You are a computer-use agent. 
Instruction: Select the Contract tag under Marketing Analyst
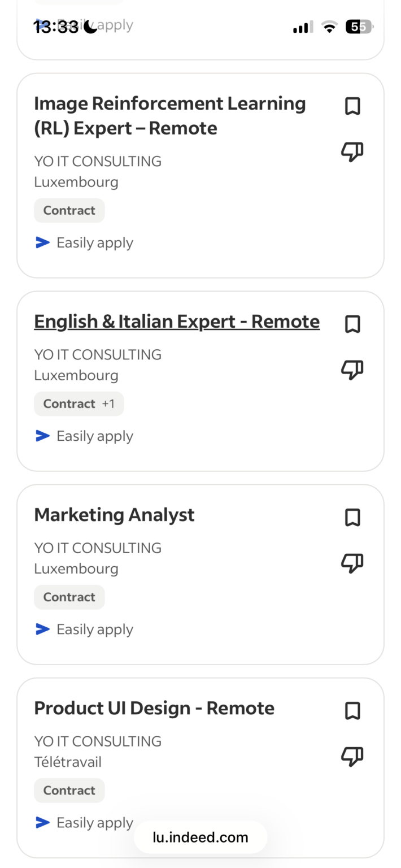tap(69, 597)
